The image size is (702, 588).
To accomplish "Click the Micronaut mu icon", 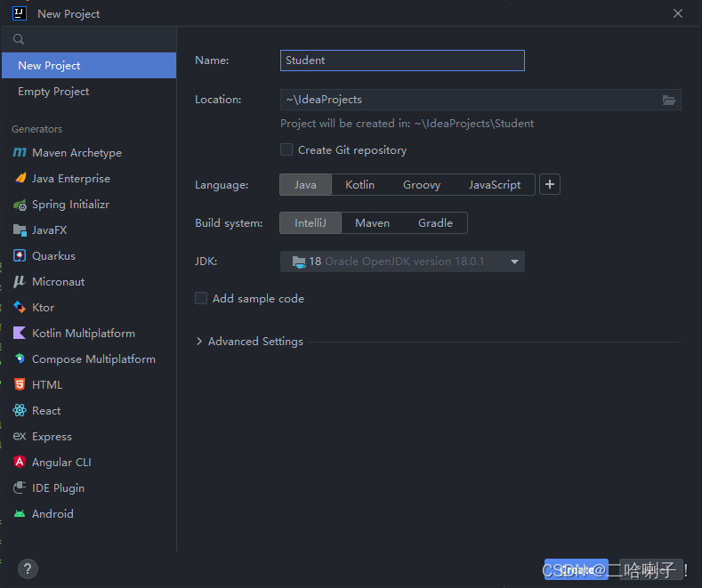I will tap(20, 281).
